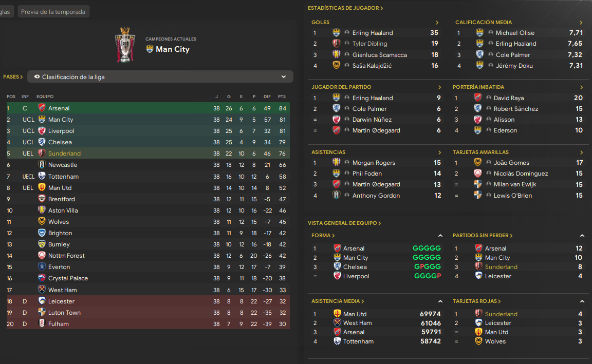
Task: Open the Fases menu
Action: [x=13, y=77]
